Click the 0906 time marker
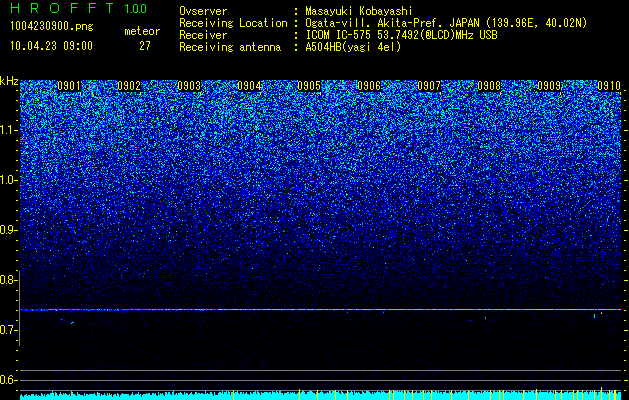This screenshot has width=629, height=400. click(x=369, y=86)
